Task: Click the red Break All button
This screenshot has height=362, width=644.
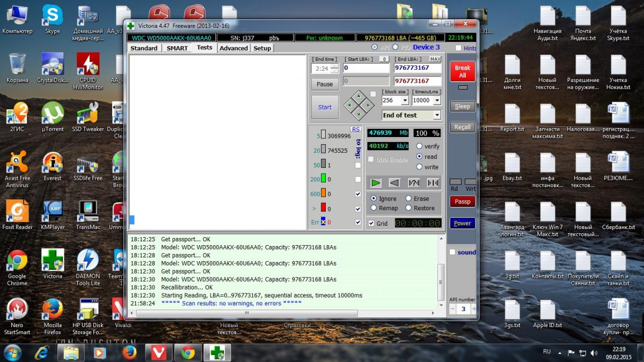Action: 462,71
